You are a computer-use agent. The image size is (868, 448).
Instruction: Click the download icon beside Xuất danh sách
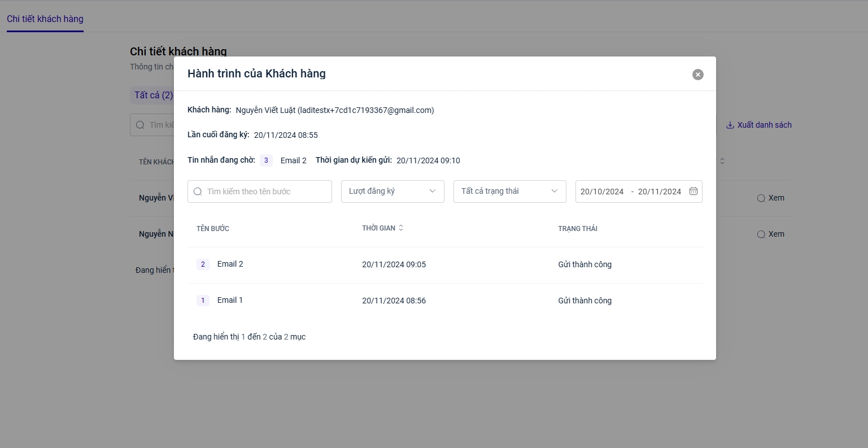730,125
